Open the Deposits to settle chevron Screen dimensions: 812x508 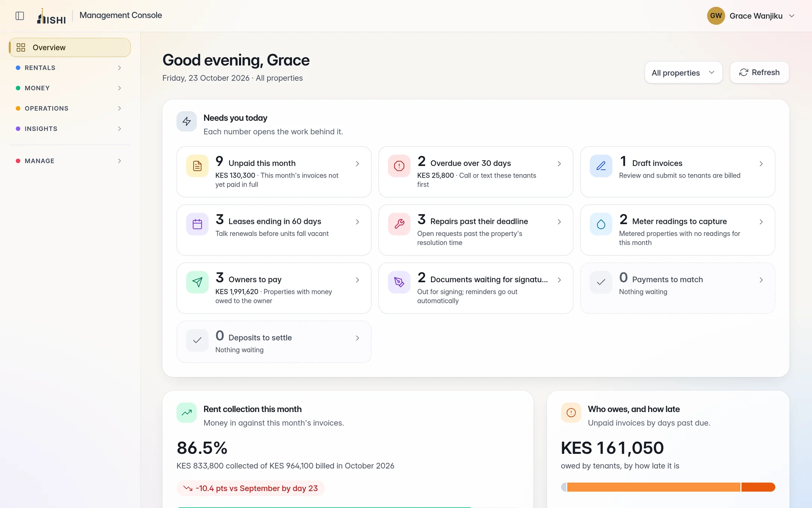358,338
